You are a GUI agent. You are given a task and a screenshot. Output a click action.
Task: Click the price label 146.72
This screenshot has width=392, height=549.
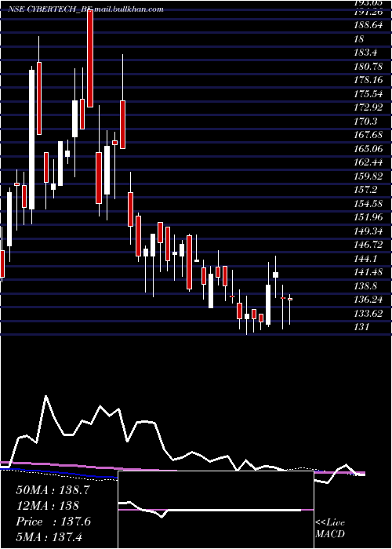369,245
